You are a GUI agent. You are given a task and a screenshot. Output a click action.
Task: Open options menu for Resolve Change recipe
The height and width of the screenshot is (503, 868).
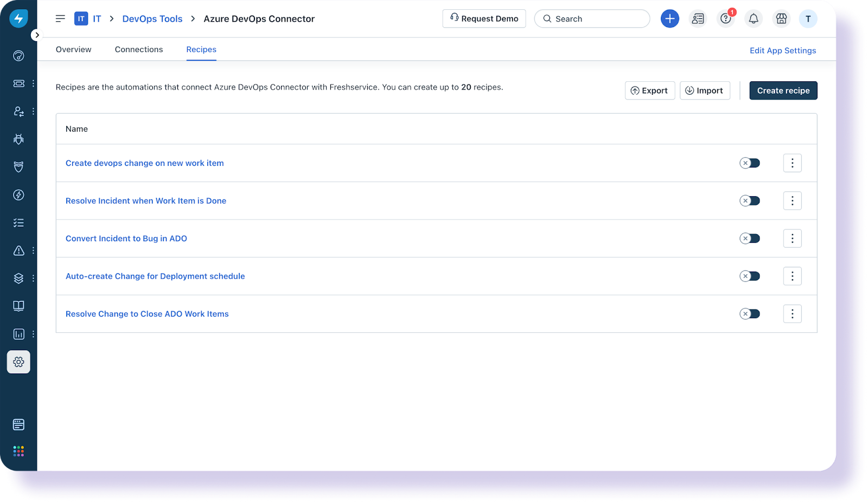point(792,314)
